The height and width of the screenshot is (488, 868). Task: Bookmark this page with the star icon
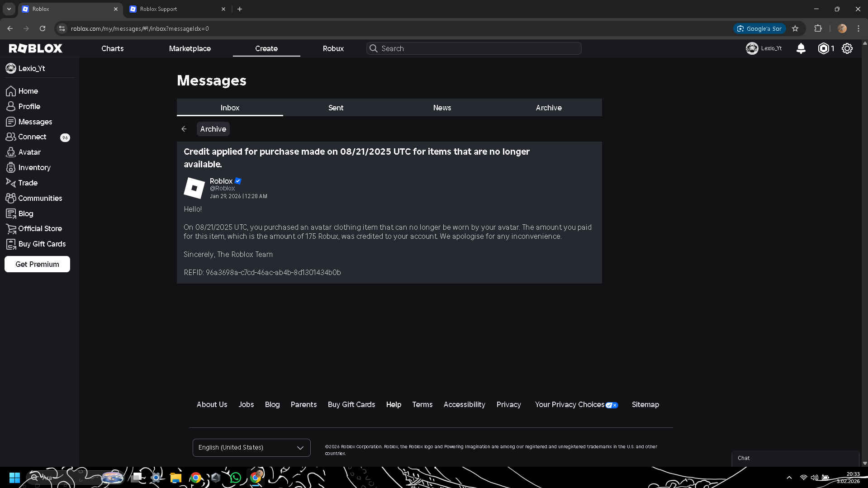795,28
